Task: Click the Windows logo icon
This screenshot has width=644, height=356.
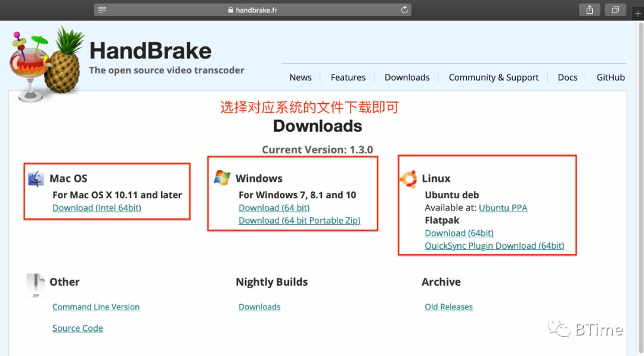Action: coord(221,177)
